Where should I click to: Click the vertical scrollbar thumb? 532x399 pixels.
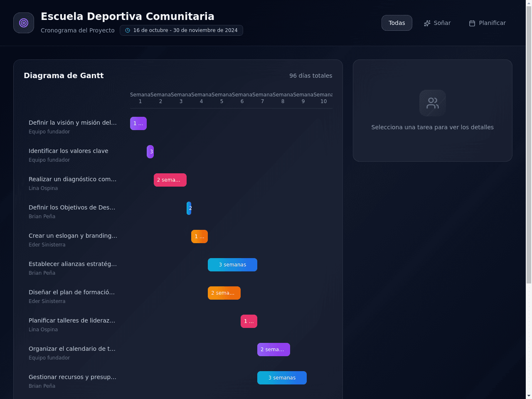529,145
